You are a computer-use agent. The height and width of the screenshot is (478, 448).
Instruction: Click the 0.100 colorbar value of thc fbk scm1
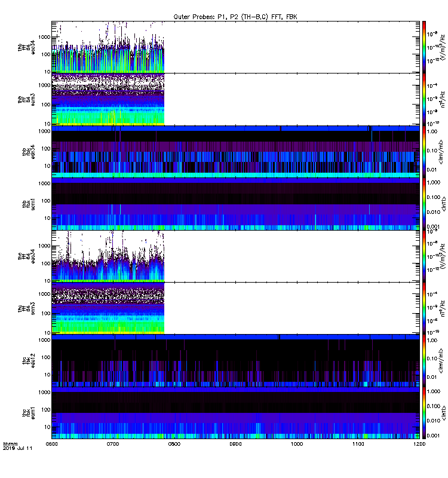pos(434,406)
